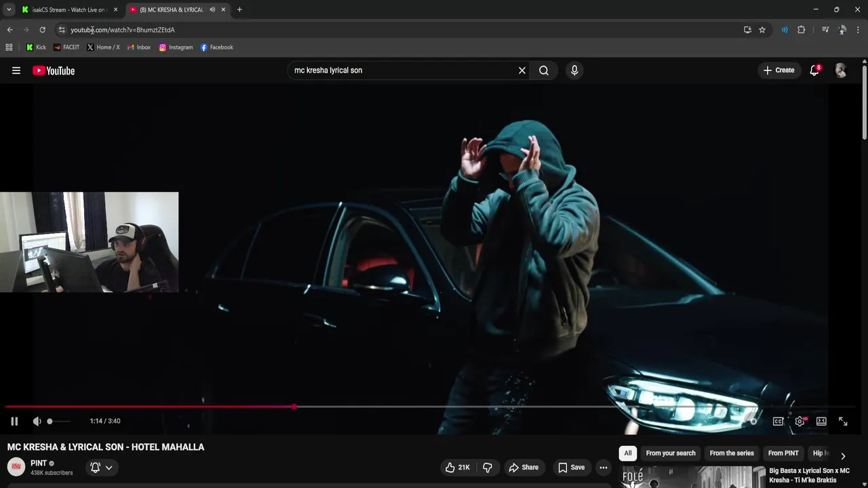Select the From your search chip
Viewport: 868px width, 488px height.
(671, 453)
